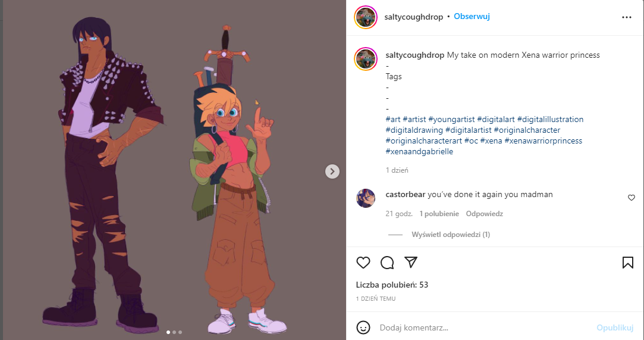Viewport: 644px width, 340px height.
Task: Follow the account via Obserwuj
Action: tap(472, 17)
